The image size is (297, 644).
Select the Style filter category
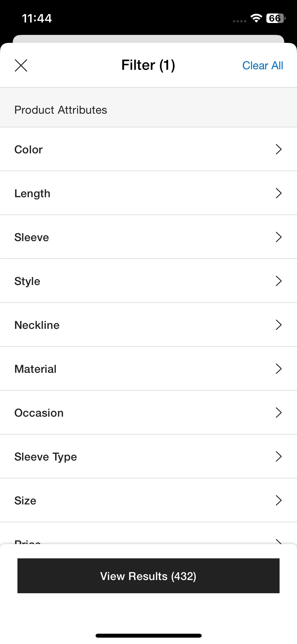(x=148, y=281)
